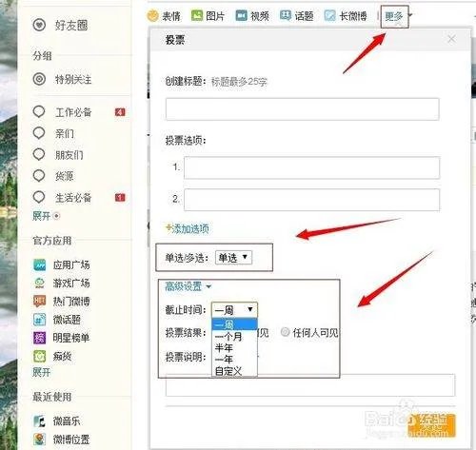Click the 生活必备 speech bubble icon
This screenshot has height=450, width=476.
pos(39,197)
